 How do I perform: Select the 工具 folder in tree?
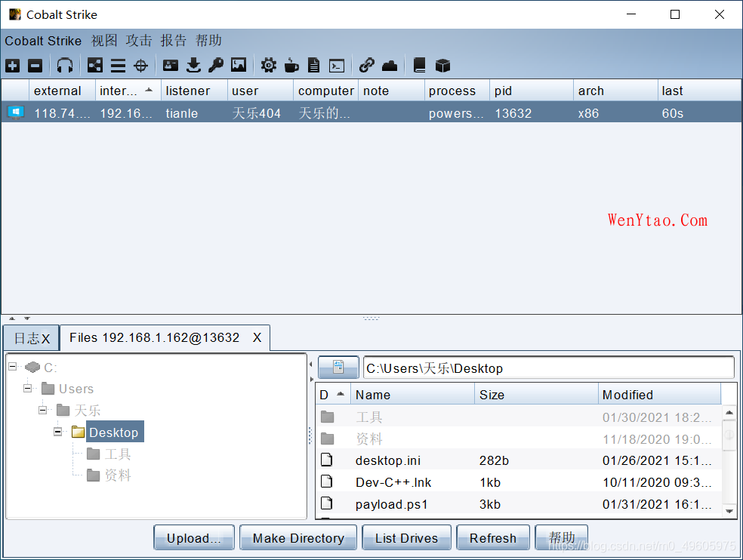(118, 454)
